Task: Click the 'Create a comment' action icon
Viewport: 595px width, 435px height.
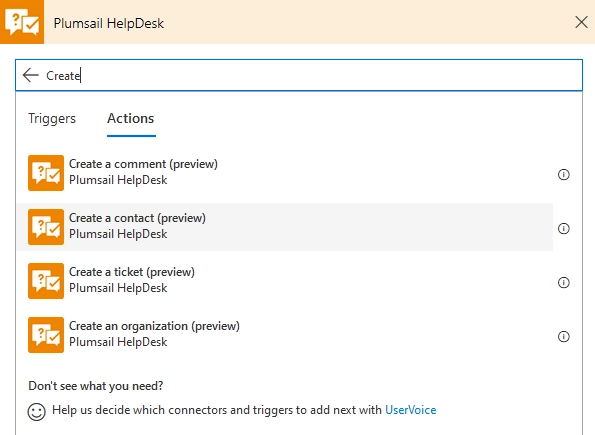Action: (46, 173)
